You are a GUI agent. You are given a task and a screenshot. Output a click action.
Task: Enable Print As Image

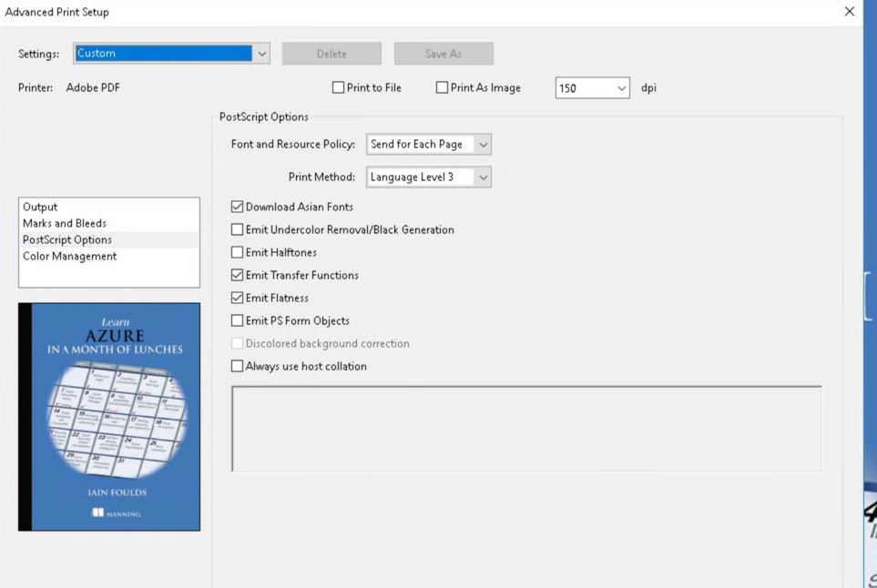441,87
